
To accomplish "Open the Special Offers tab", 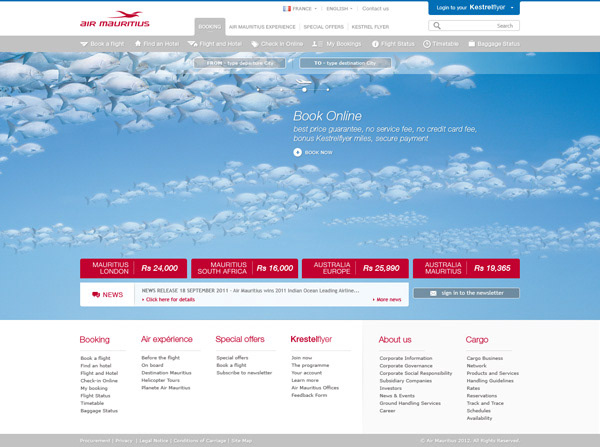I will pos(323,27).
